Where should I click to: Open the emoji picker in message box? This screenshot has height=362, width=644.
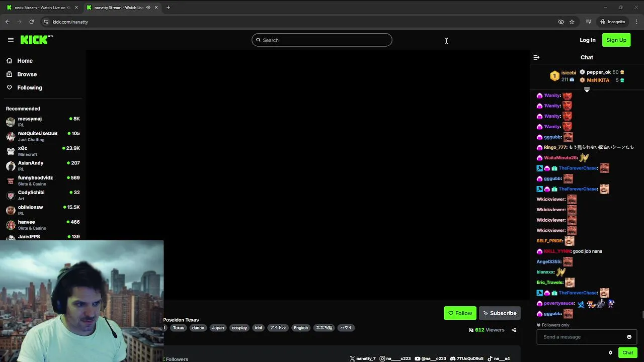click(629, 337)
